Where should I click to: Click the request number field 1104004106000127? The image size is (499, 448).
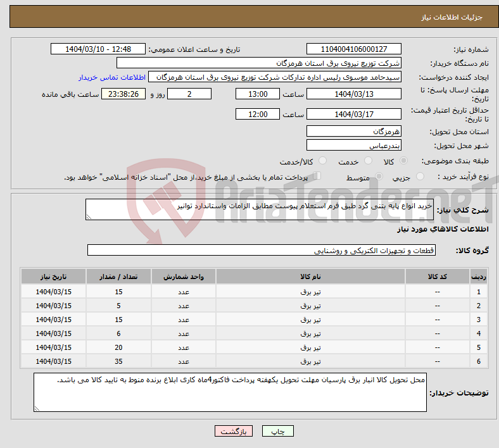(353, 49)
